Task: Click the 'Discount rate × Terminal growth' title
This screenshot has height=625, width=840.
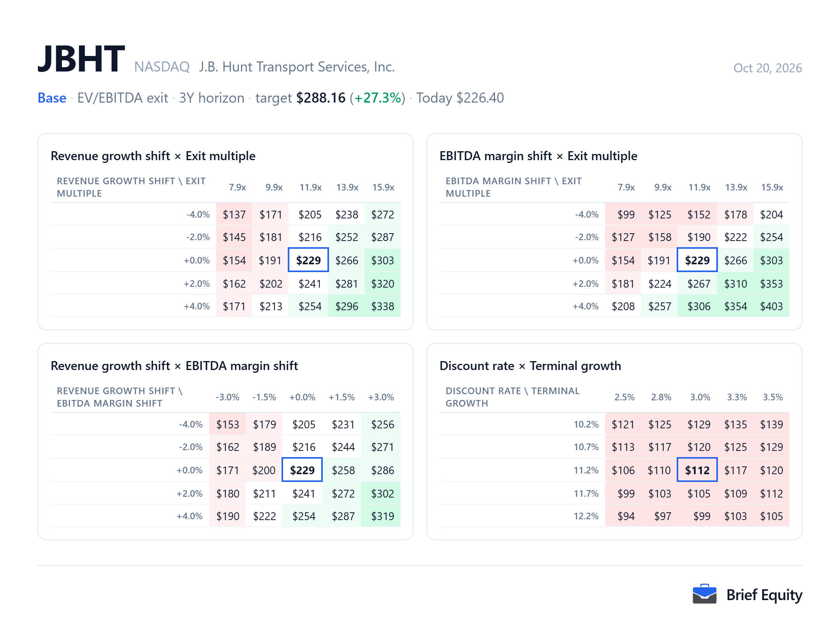Action: [x=530, y=366]
